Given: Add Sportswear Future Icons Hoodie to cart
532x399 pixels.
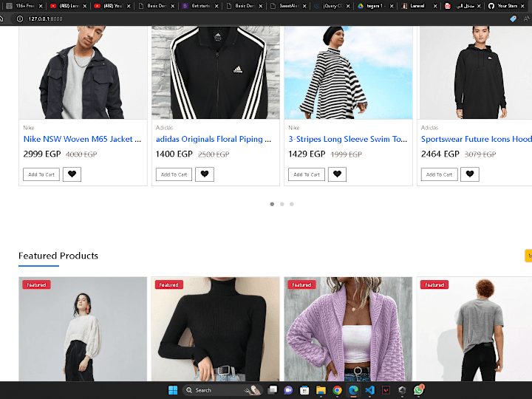Looking at the screenshot, I should [x=440, y=174].
